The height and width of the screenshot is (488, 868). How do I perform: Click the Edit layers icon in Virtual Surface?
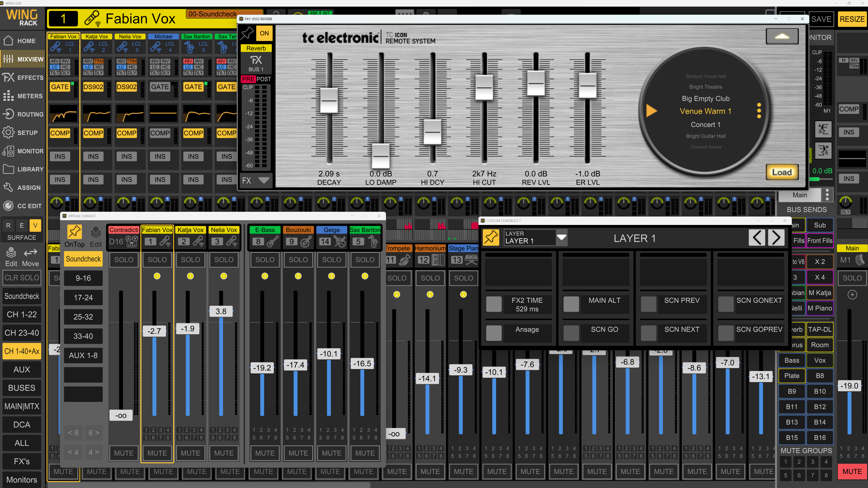[96, 232]
